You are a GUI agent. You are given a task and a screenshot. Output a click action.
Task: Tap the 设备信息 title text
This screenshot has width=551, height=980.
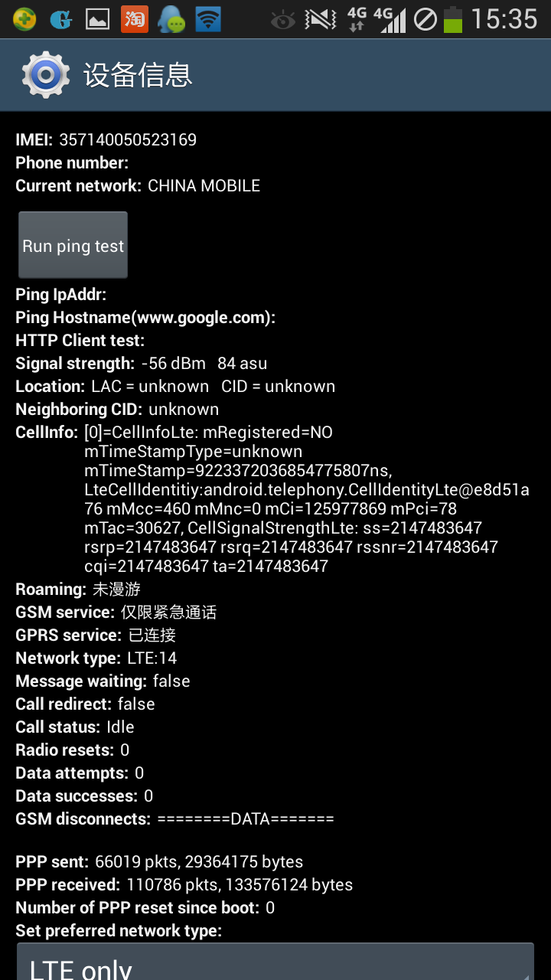pyautogui.click(x=138, y=75)
